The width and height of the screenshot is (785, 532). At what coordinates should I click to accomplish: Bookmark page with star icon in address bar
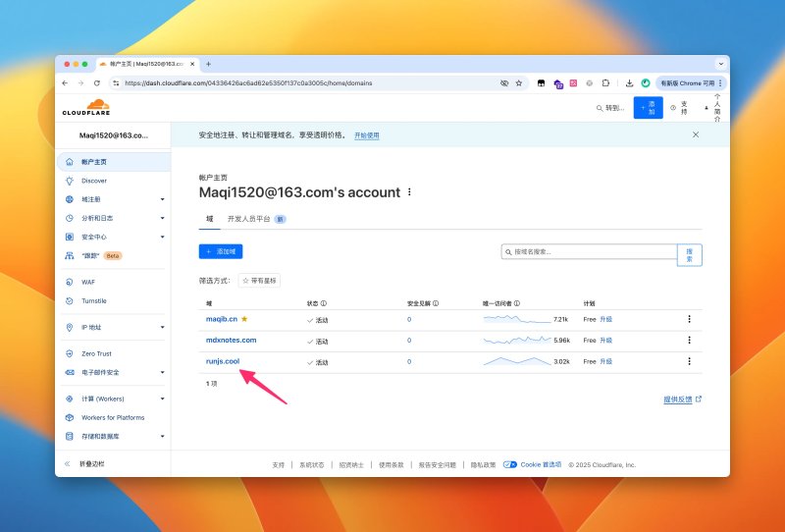(519, 83)
